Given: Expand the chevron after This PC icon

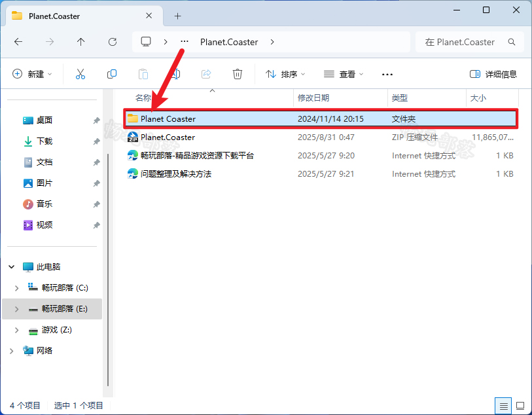Looking at the screenshot, I should pyautogui.click(x=166, y=42).
